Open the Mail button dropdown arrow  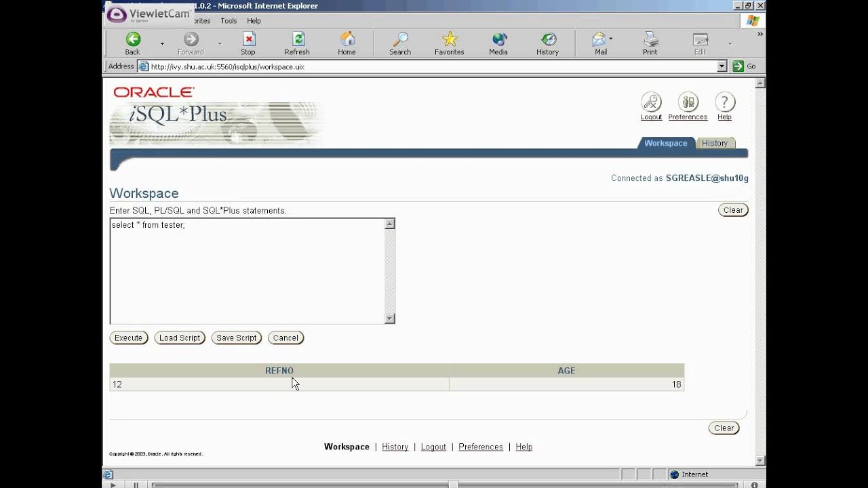[611, 39]
